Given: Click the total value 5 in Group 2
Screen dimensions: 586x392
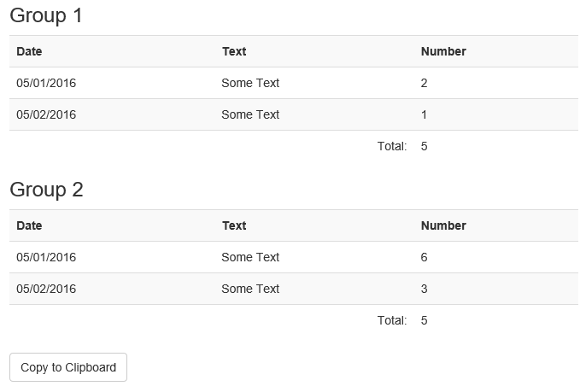Looking at the screenshot, I should click(x=424, y=320).
